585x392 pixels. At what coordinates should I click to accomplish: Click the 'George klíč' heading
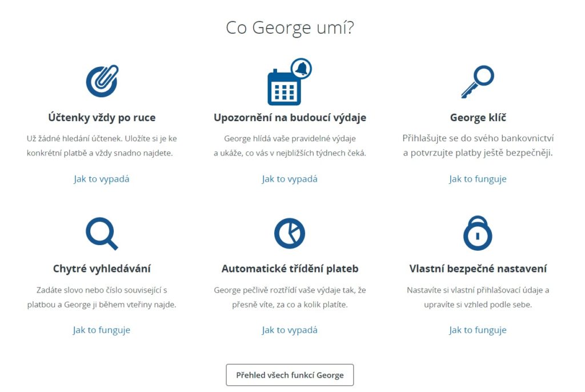click(478, 118)
